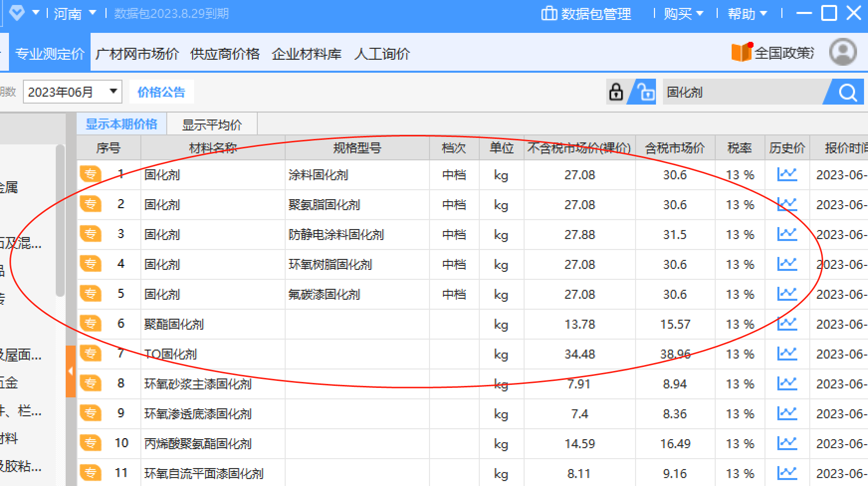
Task: Open the app logo menu
Action: [x=17, y=13]
